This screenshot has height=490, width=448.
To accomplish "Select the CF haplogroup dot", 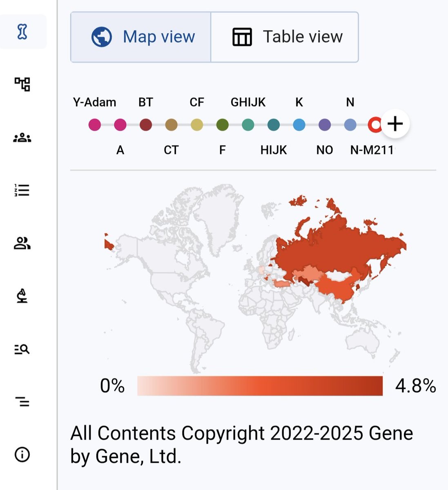I will tap(197, 125).
